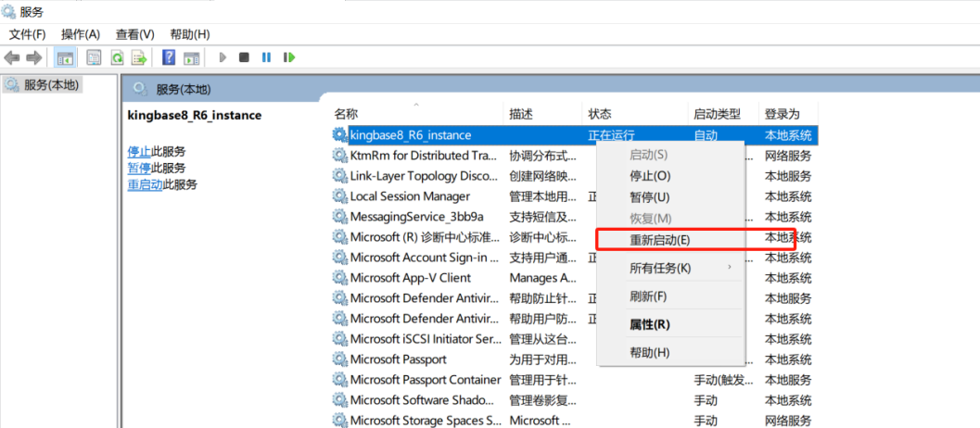The height and width of the screenshot is (428, 980).
Task: Choose 重新启动(E) in the context menu
Action: tap(660, 240)
